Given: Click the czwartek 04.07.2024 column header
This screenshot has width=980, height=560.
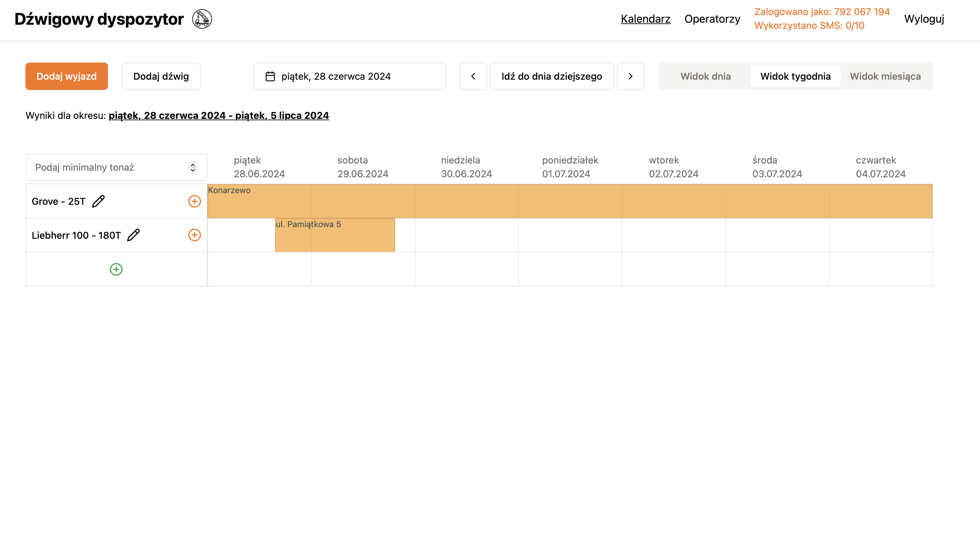Looking at the screenshot, I should [x=881, y=167].
